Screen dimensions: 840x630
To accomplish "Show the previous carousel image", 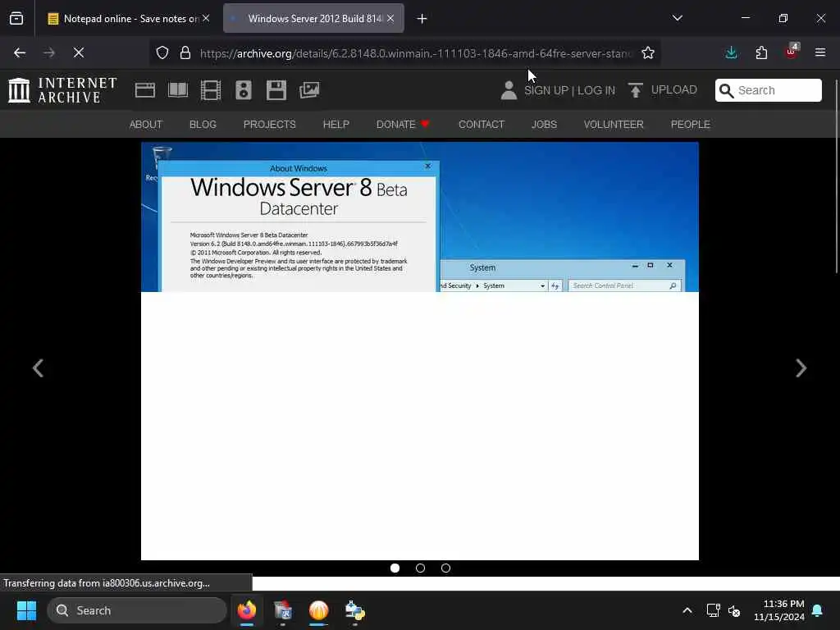I will [x=38, y=368].
